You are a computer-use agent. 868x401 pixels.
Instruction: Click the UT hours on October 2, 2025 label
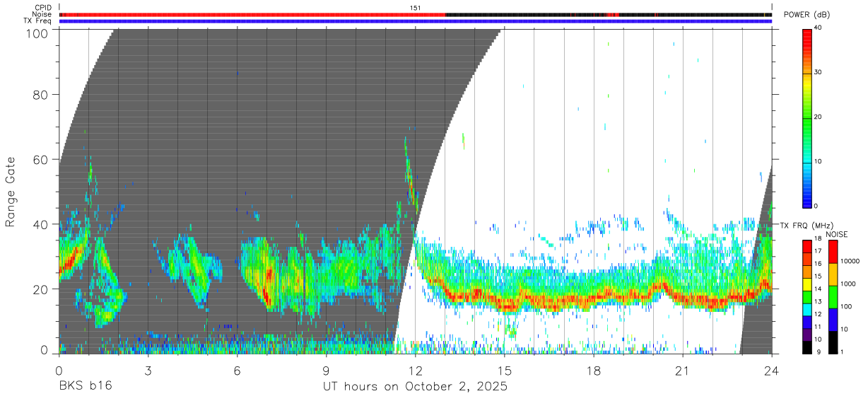[415, 387]
